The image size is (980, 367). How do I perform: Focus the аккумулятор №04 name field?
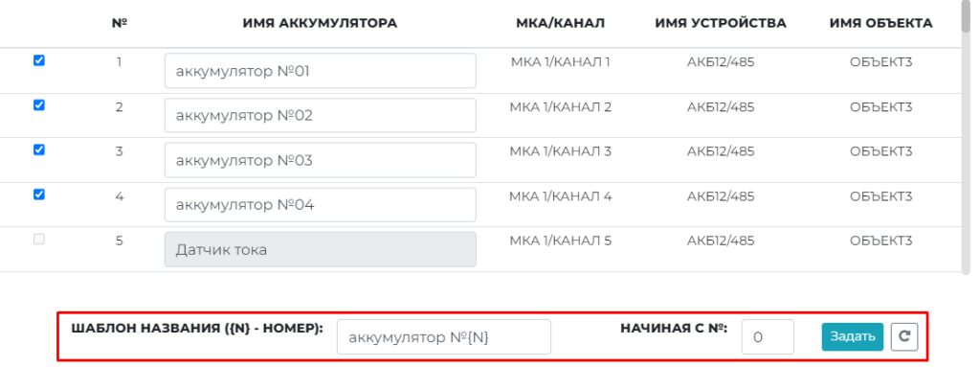click(x=320, y=205)
